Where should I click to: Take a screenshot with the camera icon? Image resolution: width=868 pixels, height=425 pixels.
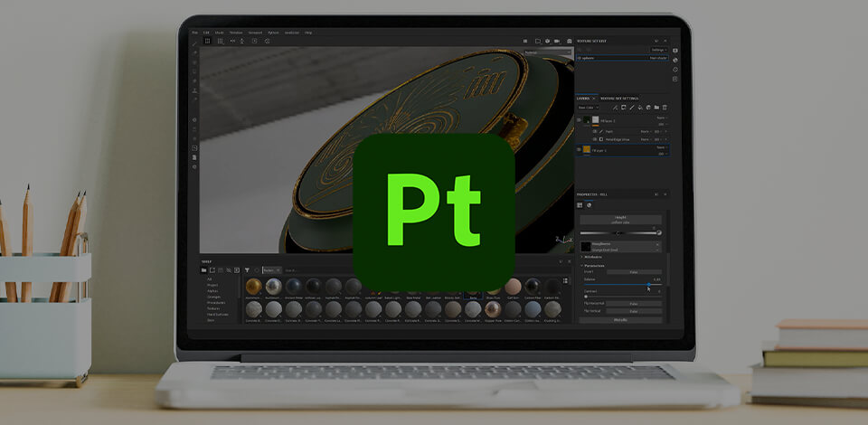click(x=569, y=41)
